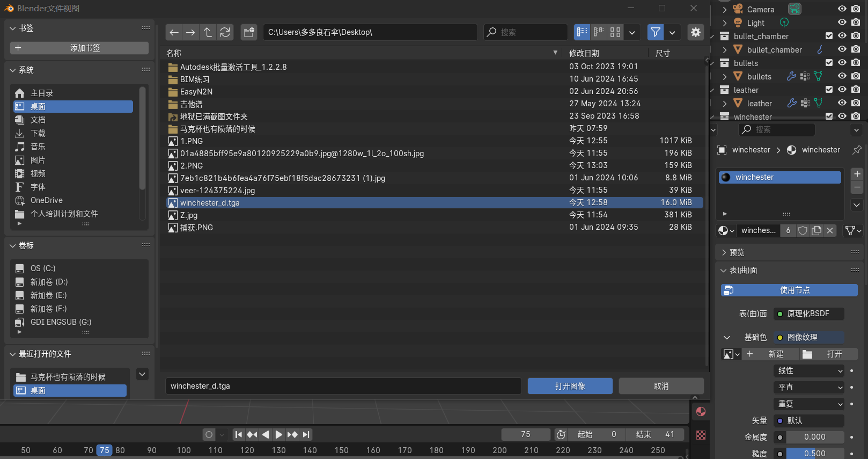Open the OS (C:) volume
Image resolution: width=868 pixels, height=459 pixels.
click(79, 268)
